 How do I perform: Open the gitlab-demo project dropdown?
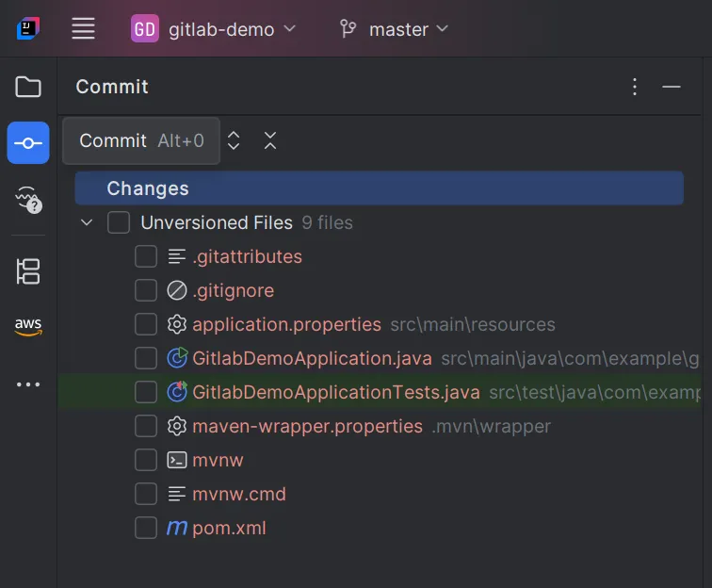coord(214,29)
